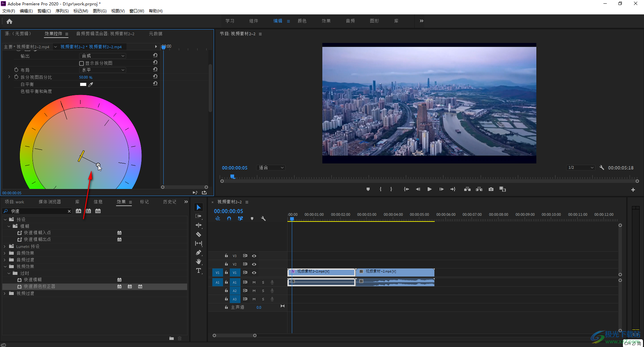Open the 历史记 panel tab
Screen dimensions: 644x347
tap(170, 202)
